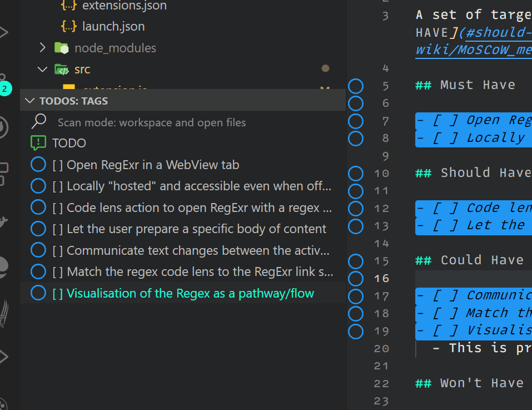Click the '## Should Have' heading in editor

coord(474,173)
